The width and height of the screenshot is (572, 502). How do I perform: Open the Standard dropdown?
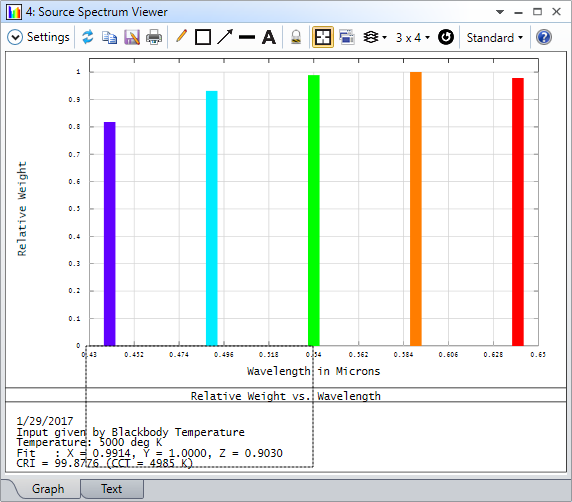495,37
